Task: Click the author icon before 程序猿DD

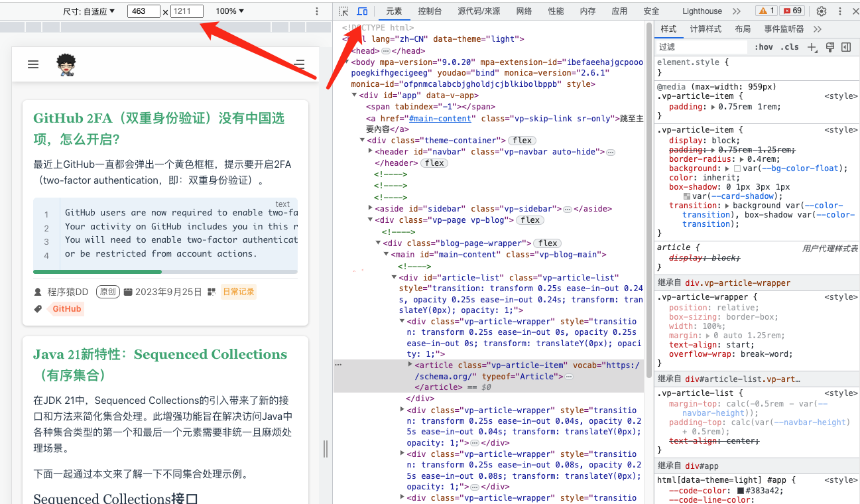Action: pos(38,292)
